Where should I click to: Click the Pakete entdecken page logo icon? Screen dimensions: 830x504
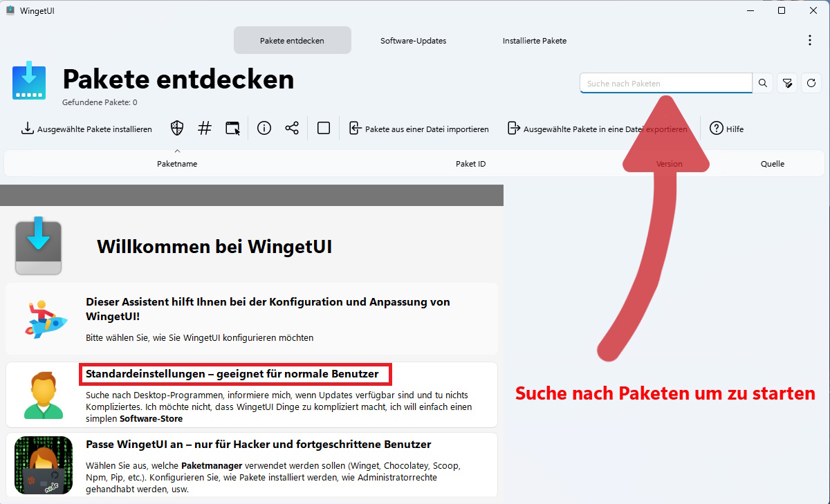click(x=29, y=80)
